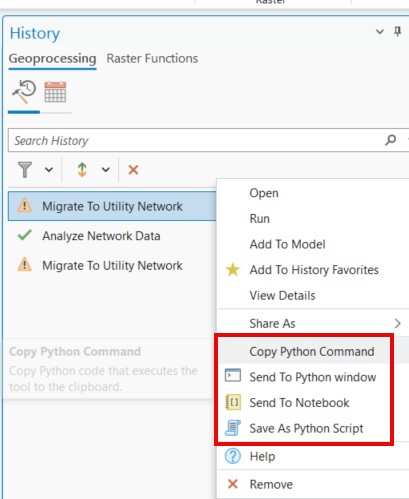Expand the sort options dropdown arrow
Viewport: 409px width, 499px height.
point(106,170)
